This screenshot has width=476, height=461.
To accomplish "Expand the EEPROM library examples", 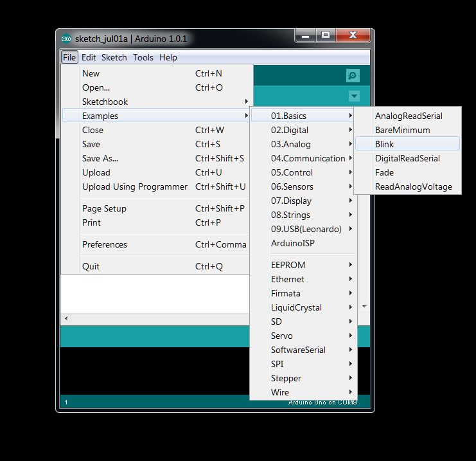I will coord(304,265).
